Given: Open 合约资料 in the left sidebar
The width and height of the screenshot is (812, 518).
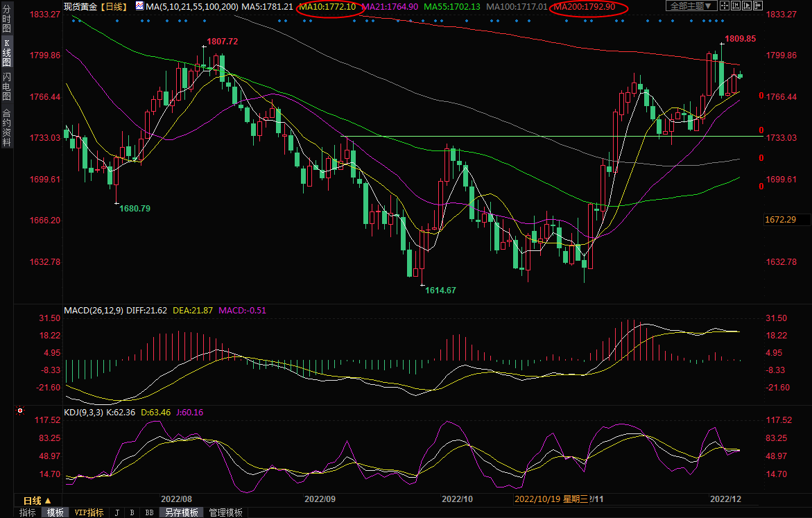Looking at the screenshot, I should 6,128.
